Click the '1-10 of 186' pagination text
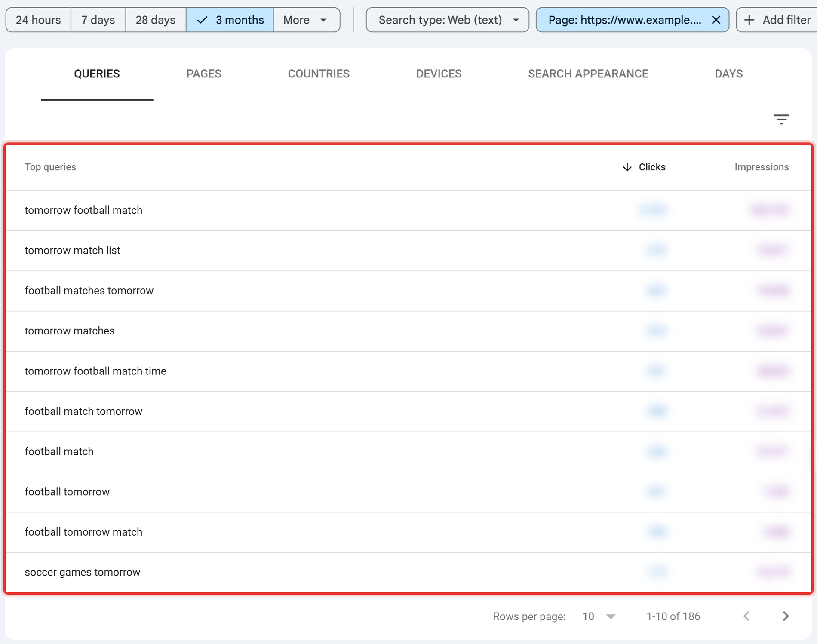The width and height of the screenshot is (817, 644). coord(673,616)
